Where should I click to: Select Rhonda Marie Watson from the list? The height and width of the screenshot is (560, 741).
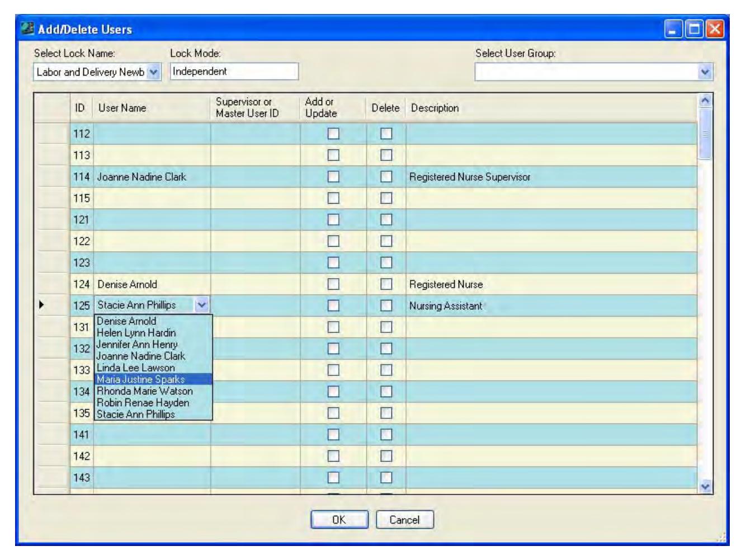(153, 391)
